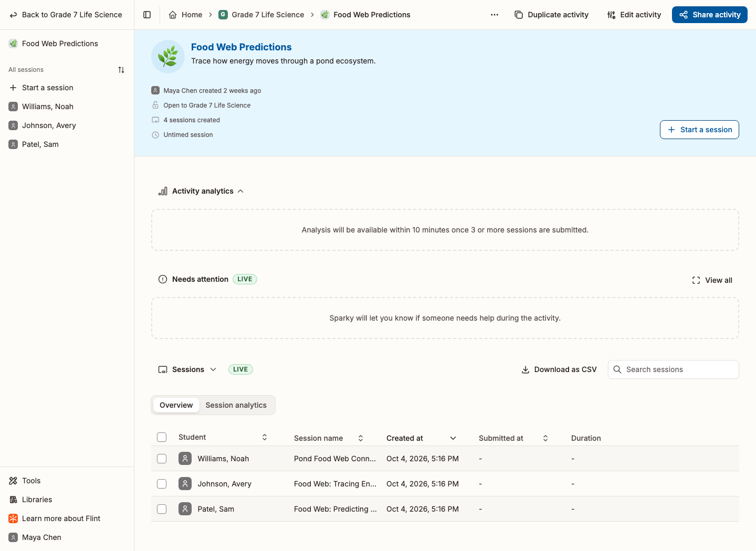Click the sort sessions icon in sidebar
The width and height of the screenshot is (756, 551).
[121, 70]
